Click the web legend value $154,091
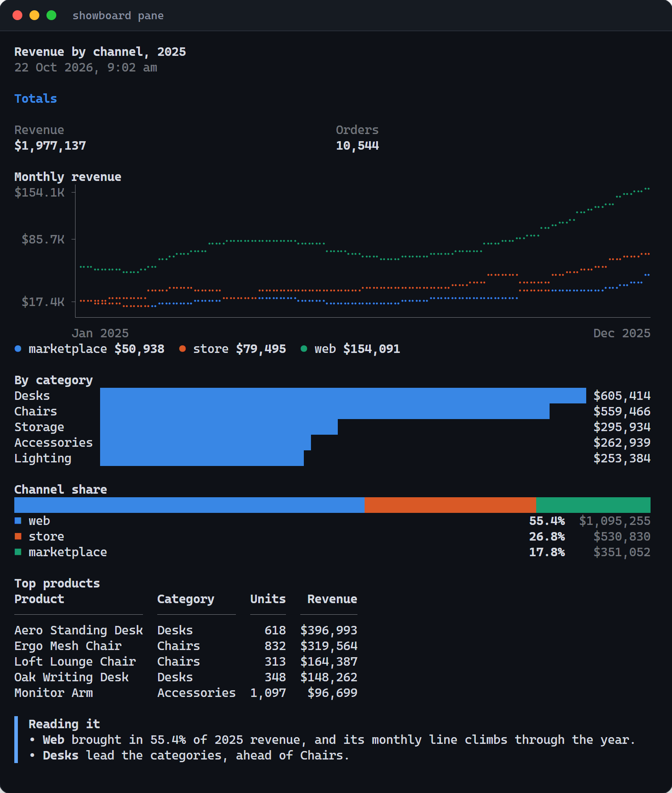Screen dimensions: 672x793 pos(372,349)
